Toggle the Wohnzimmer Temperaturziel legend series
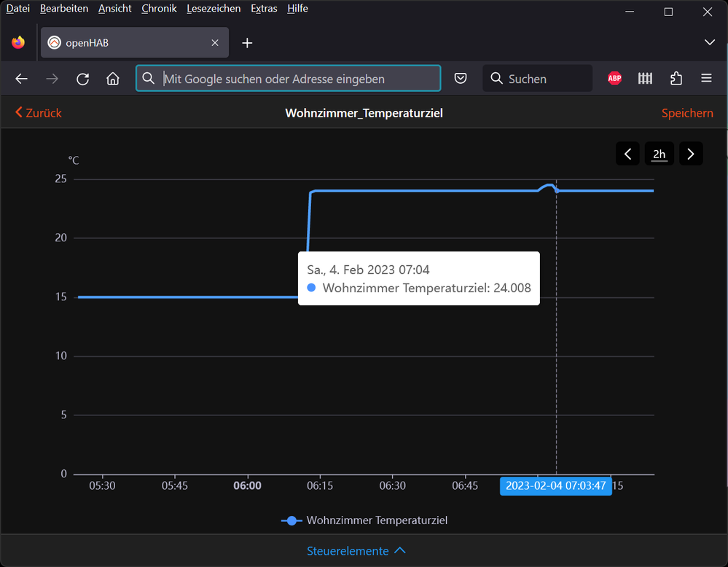This screenshot has height=567, width=728. [364, 520]
